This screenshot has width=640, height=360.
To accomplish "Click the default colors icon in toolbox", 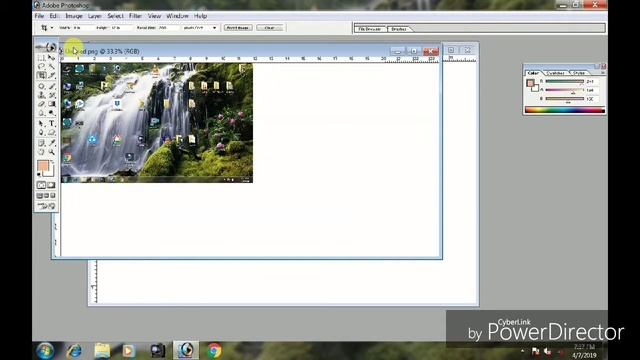I will coord(39,175).
